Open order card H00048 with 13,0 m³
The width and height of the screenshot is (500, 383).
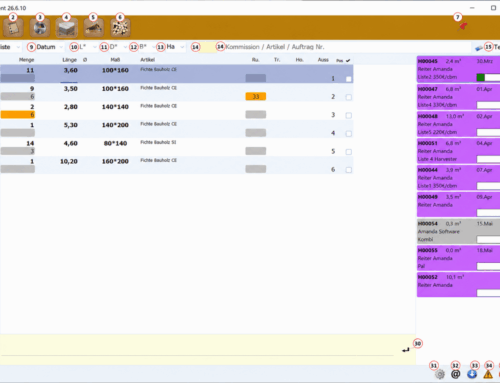(458, 124)
